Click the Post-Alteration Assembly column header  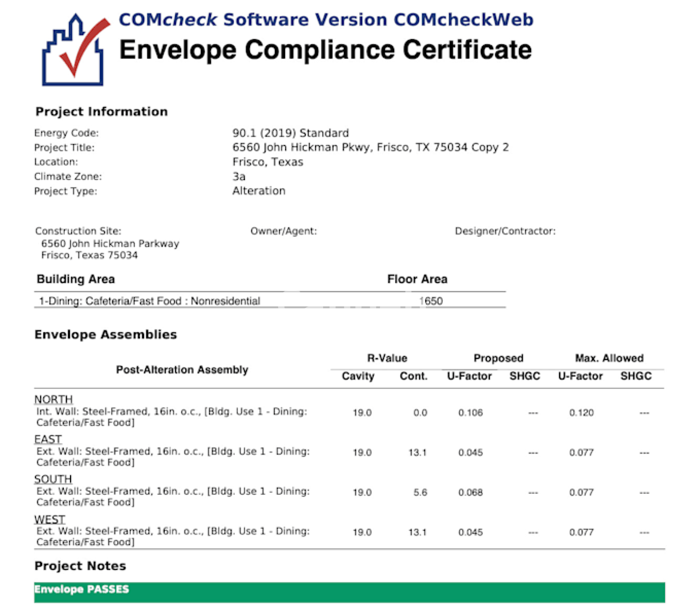182,369
